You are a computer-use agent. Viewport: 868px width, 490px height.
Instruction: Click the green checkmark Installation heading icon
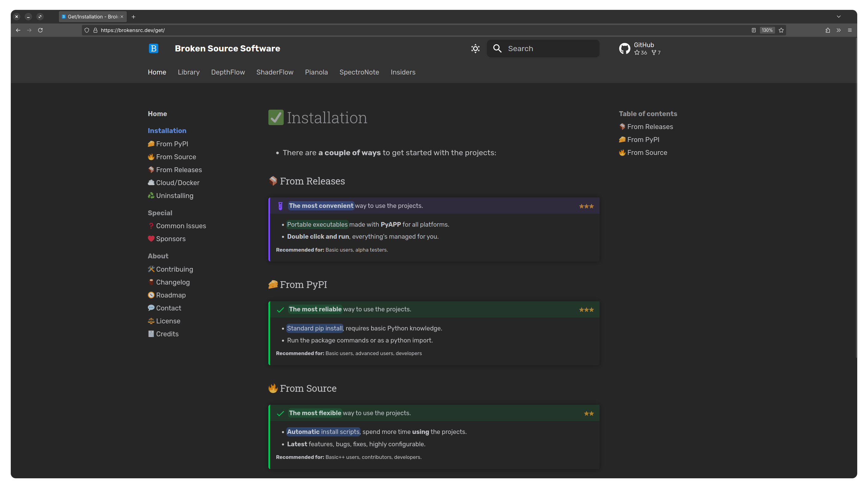275,117
